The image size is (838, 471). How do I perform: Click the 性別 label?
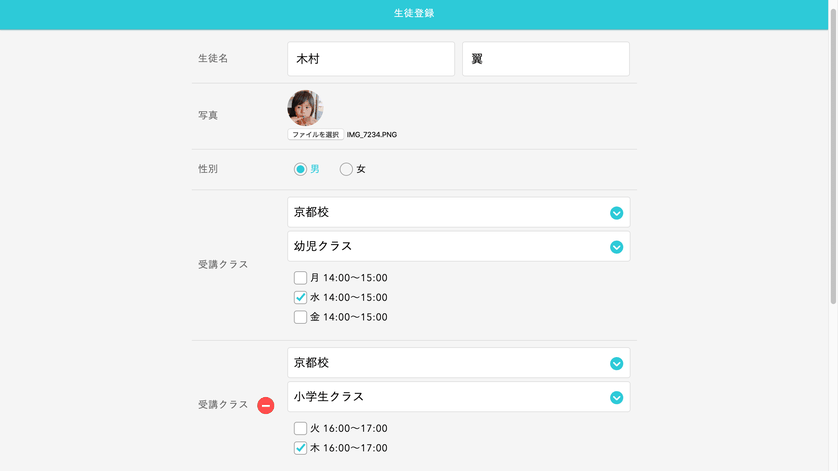(x=208, y=169)
